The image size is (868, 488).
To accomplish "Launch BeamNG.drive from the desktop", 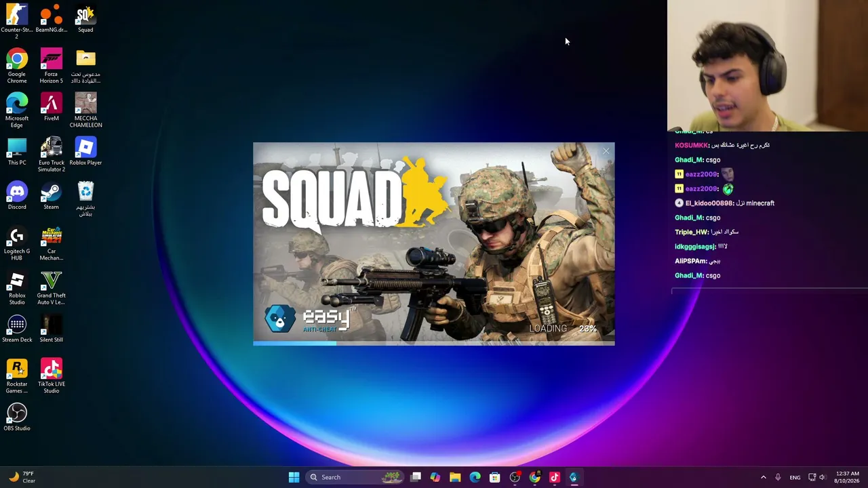I will coord(52,19).
